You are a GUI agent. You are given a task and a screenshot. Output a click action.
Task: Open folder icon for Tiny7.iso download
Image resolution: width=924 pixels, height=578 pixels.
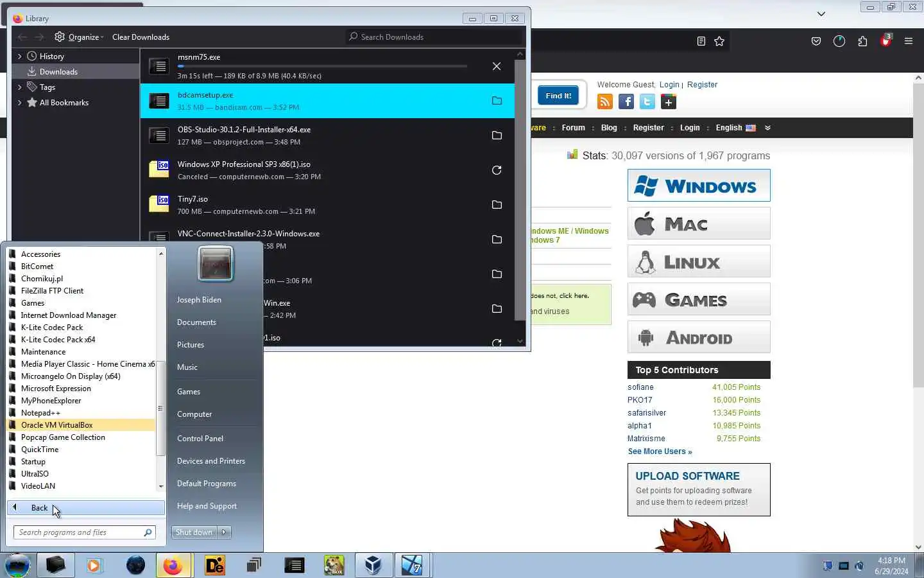497,205
